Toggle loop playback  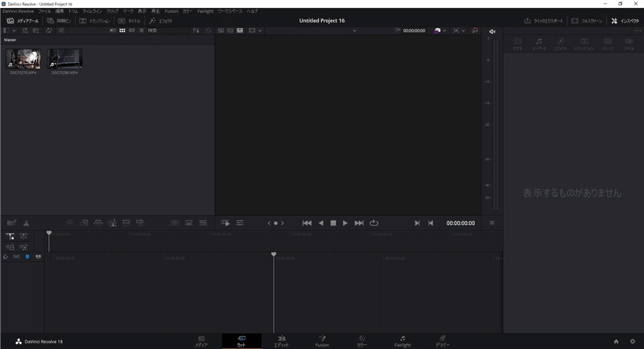(x=374, y=222)
